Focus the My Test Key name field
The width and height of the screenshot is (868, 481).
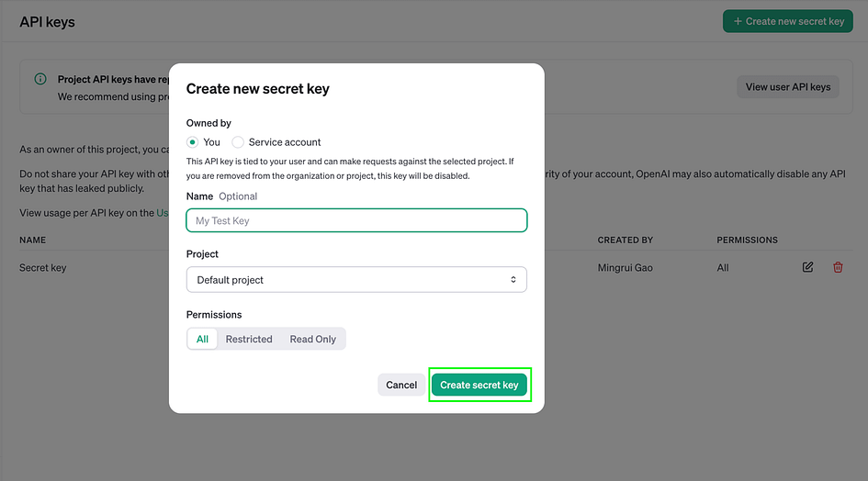[356, 220]
